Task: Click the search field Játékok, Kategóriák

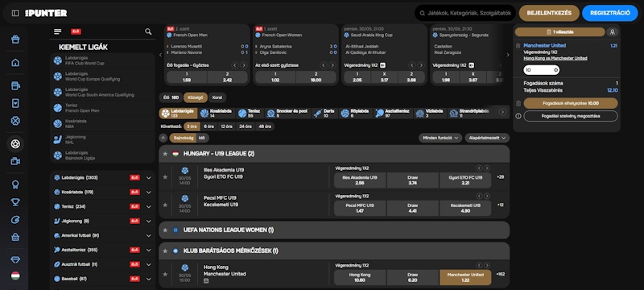Action: (465, 13)
